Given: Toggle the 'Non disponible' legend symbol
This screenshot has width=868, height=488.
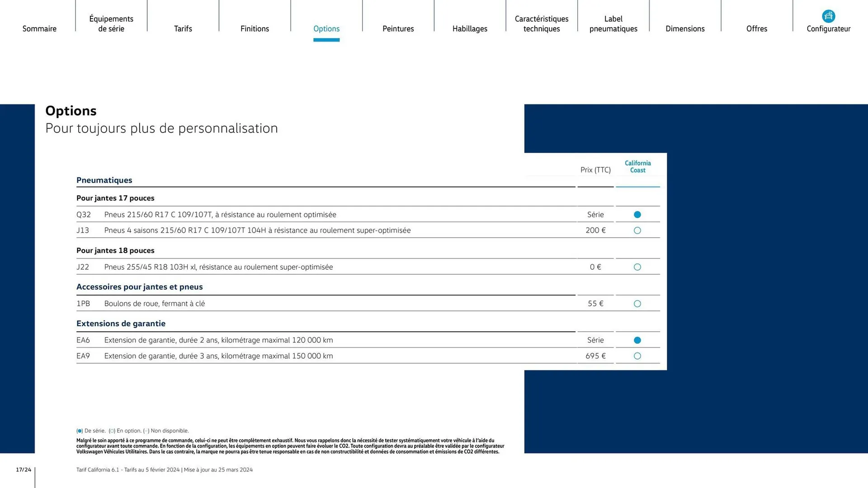Looking at the screenshot, I should pyautogui.click(x=146, y=431).
